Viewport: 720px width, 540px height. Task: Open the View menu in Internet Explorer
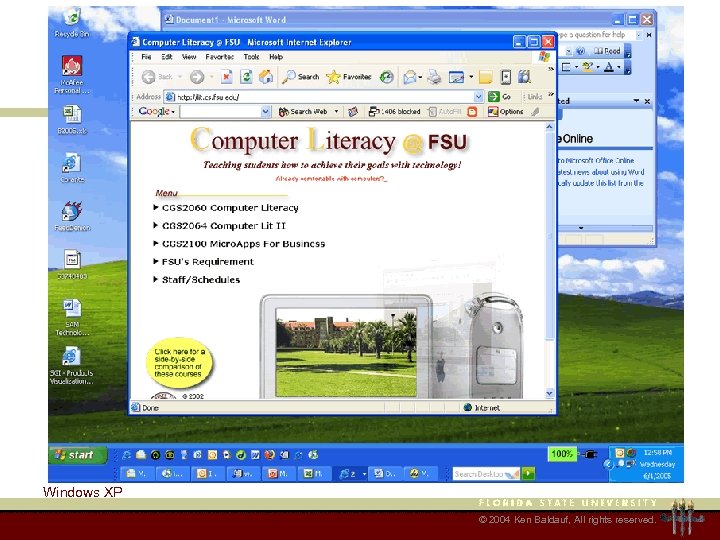click(189, 57)
